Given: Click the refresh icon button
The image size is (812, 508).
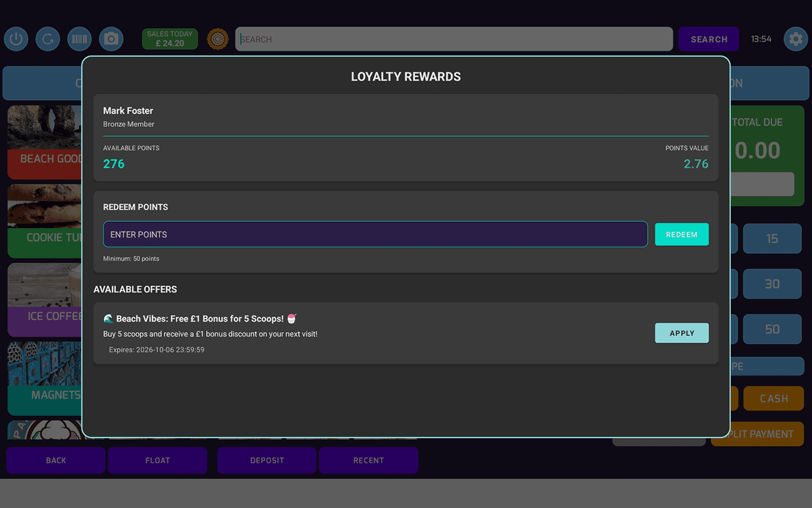Looking at the screenshot, I should click(x=47, y=39).
